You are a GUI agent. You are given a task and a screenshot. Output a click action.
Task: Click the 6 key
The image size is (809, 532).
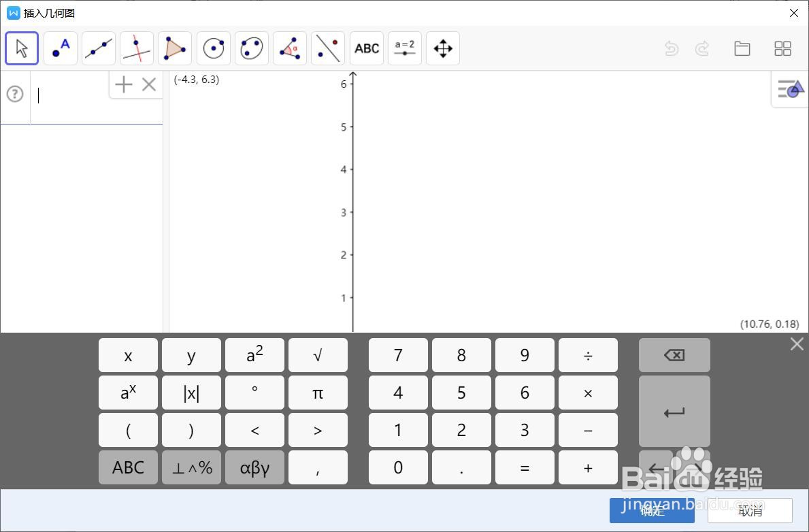click(x=525, y=393)
